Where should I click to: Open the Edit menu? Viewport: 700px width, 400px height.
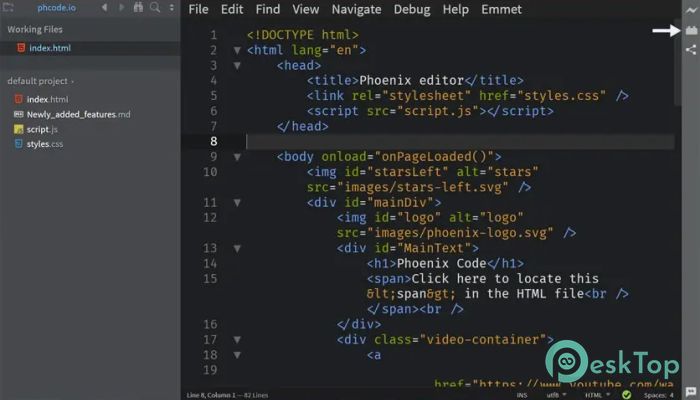click(x=232, y=9)
